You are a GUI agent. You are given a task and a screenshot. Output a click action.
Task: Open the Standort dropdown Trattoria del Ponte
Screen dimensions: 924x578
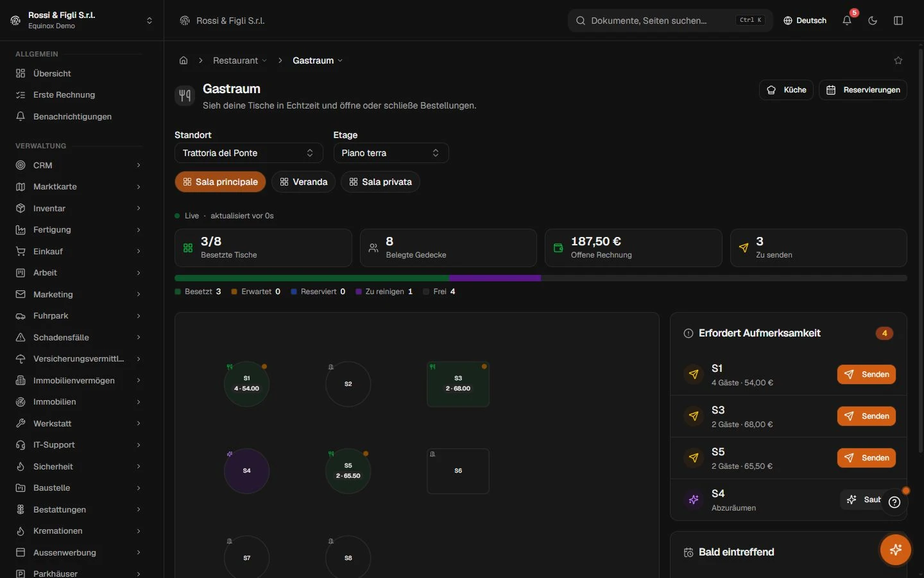tap(248, 153)
